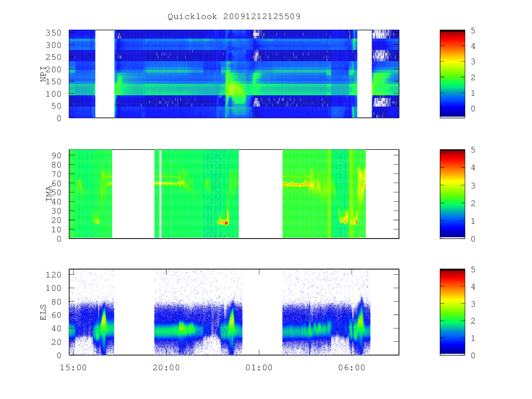
Task: Click the IMA panel color scale bar
Action: 452,194
